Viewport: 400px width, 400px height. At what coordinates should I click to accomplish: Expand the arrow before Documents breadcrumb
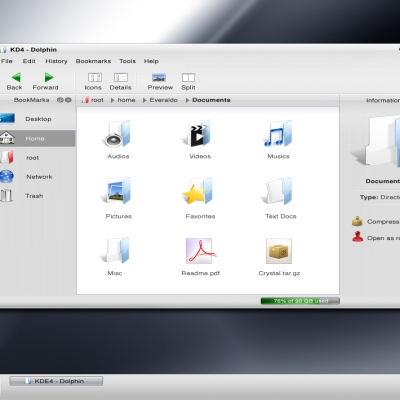pos(187,100)
